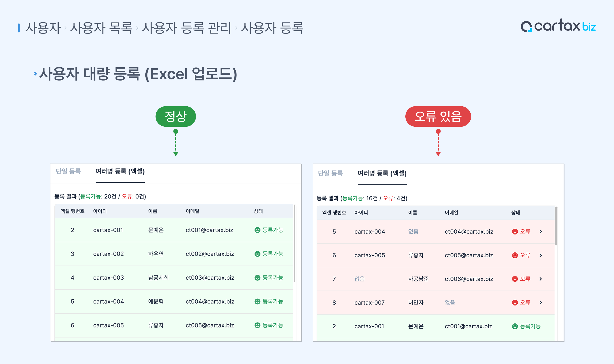
Task: Open error details chevron for 허민자
Action: [541, 303]
